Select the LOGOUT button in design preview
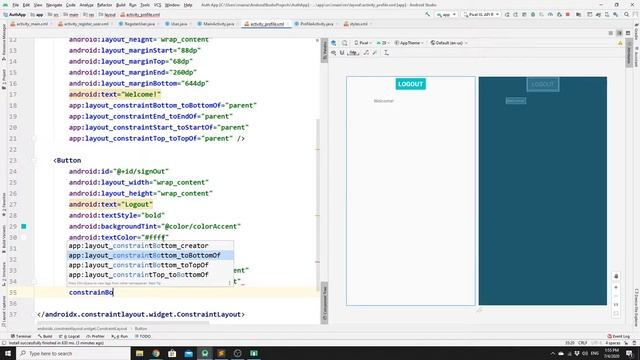The width and height of the screenshot is (640, 360). click(x=411, y=84)
